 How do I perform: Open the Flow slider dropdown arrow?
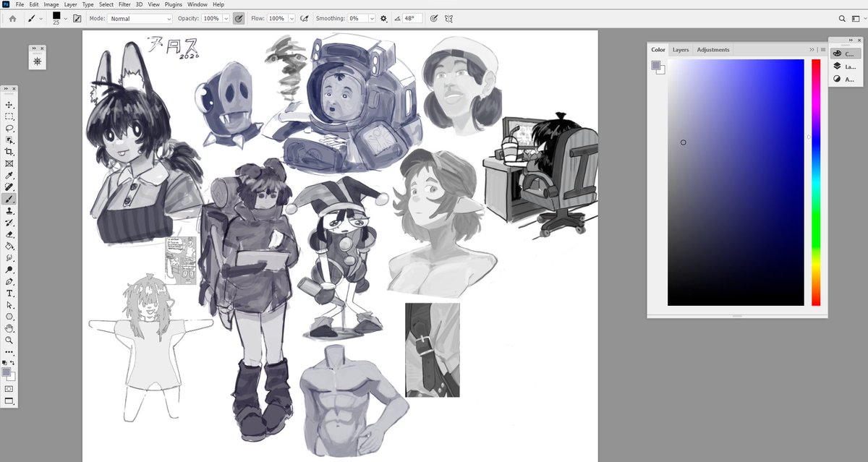click(x=292, y=18)
